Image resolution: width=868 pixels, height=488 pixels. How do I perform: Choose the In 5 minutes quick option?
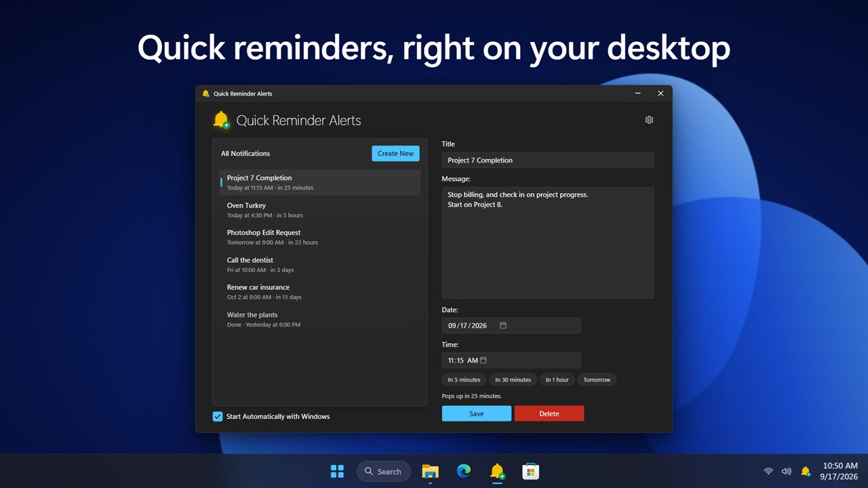464,380
